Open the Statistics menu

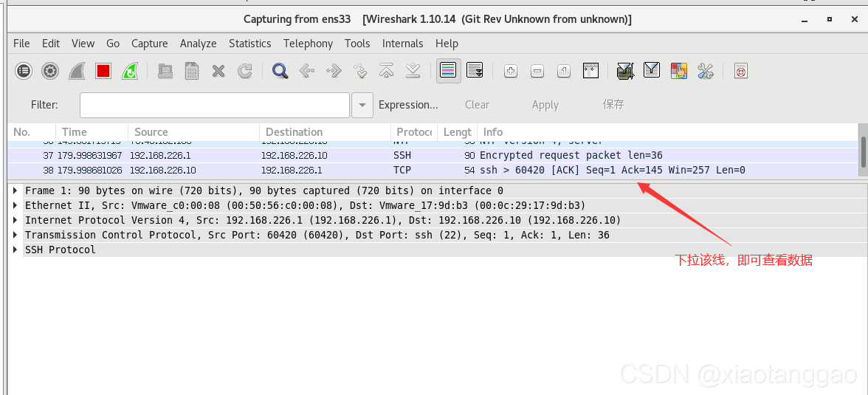click(x=250, y=44)
